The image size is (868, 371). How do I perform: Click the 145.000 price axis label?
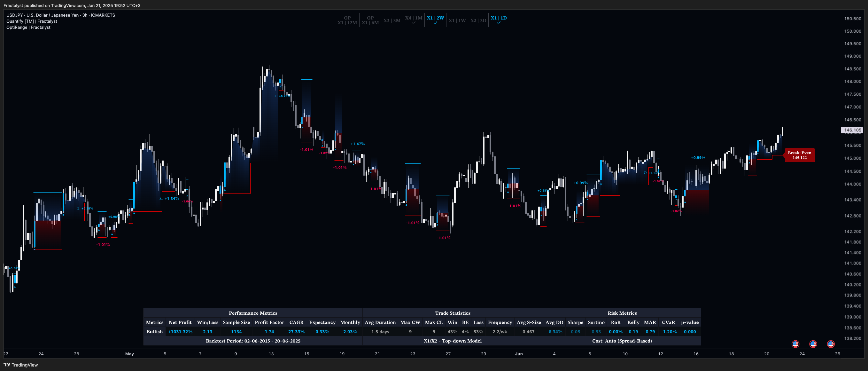[x=853, y=158]
